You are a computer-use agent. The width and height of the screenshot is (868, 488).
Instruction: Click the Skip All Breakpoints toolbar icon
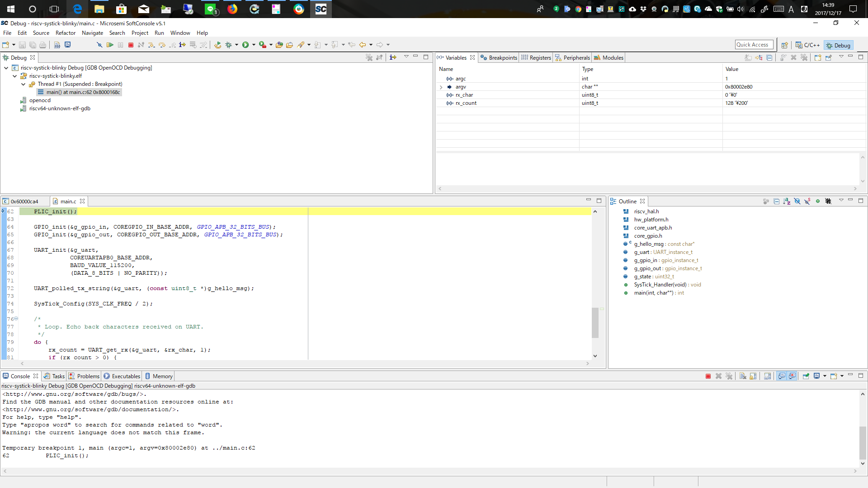tap(99, 44)
